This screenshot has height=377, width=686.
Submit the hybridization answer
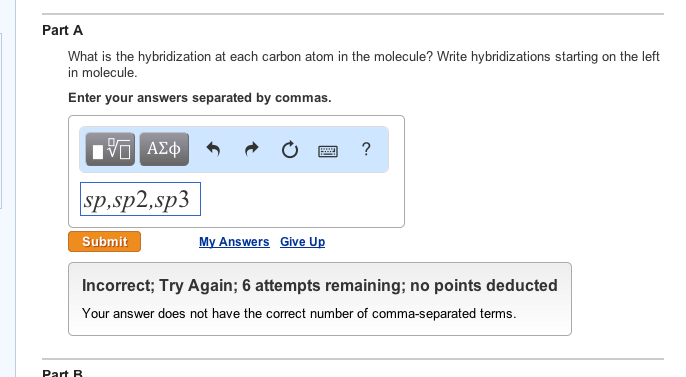point(105,241)
